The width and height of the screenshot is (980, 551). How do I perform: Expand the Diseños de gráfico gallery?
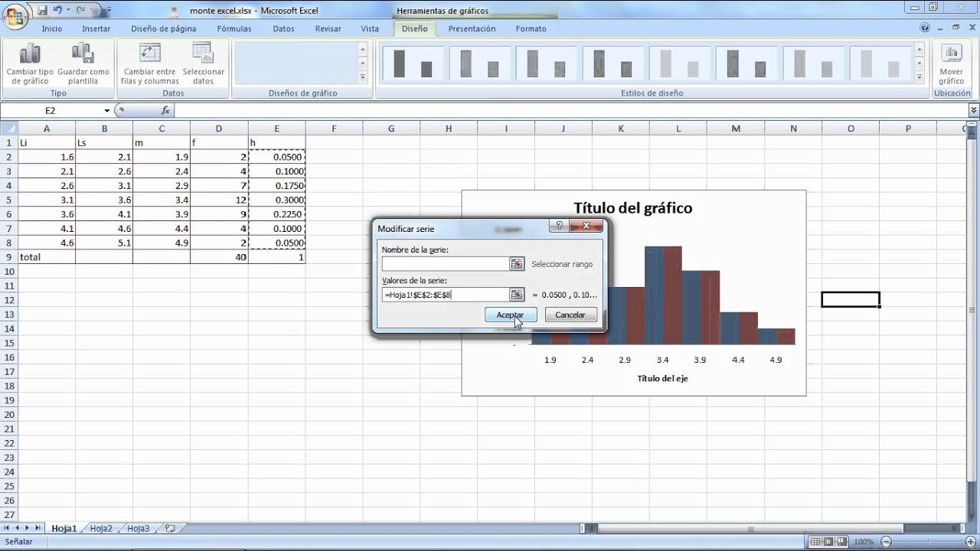[x=363, y=78]
